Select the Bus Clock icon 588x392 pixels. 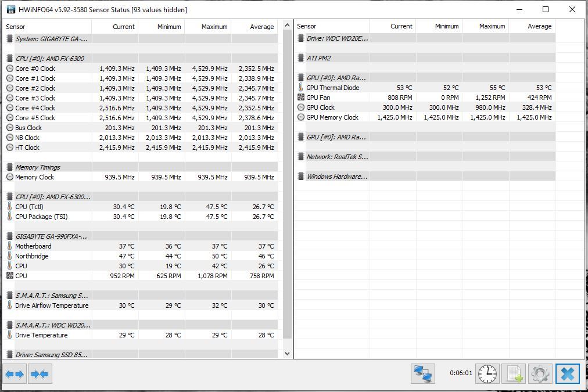(10, 128)
